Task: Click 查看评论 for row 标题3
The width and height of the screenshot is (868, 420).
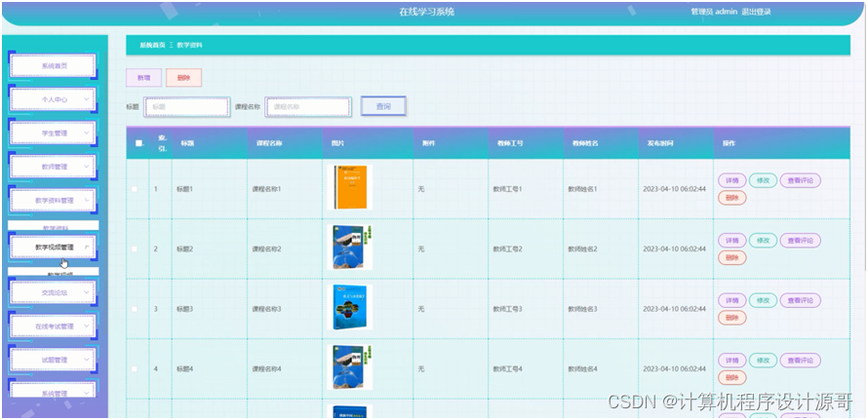Action: tap(800, 300)
